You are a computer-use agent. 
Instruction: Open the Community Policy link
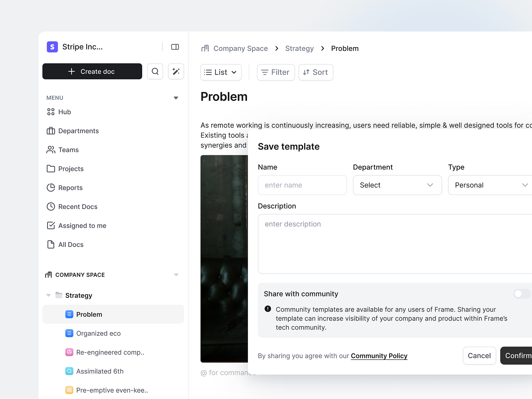click(379, 356)
